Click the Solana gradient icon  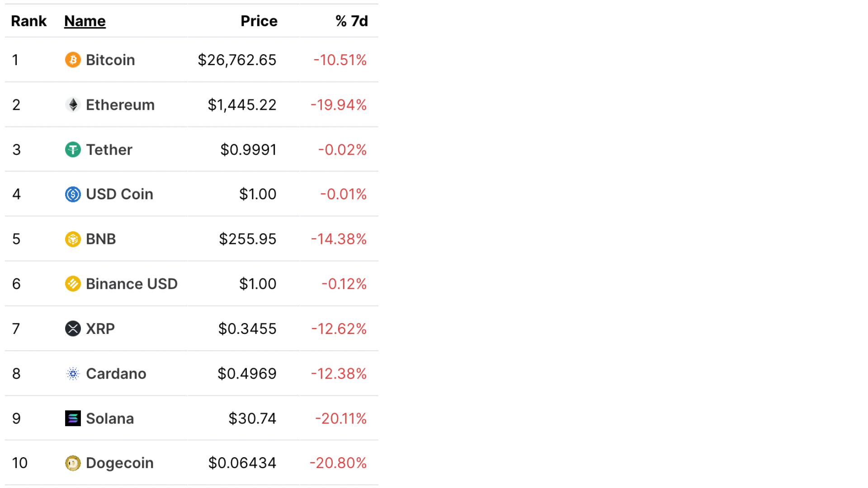click(73, 418)
